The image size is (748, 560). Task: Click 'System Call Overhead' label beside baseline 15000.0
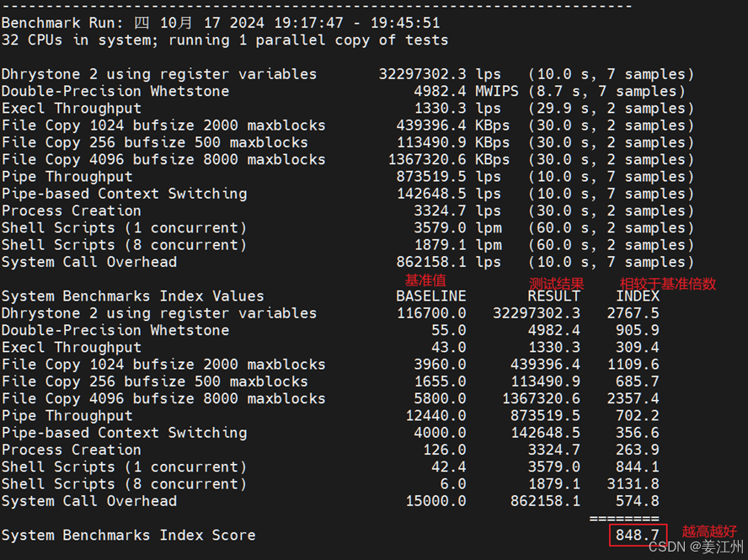coord(88,502)
